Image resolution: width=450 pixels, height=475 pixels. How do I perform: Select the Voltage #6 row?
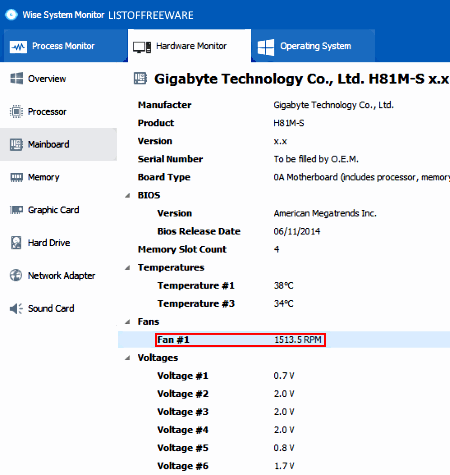[x=284, y=466]
